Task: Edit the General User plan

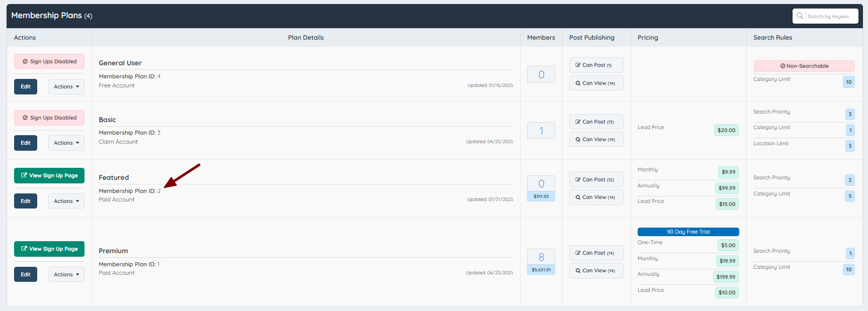Action: 26,86
